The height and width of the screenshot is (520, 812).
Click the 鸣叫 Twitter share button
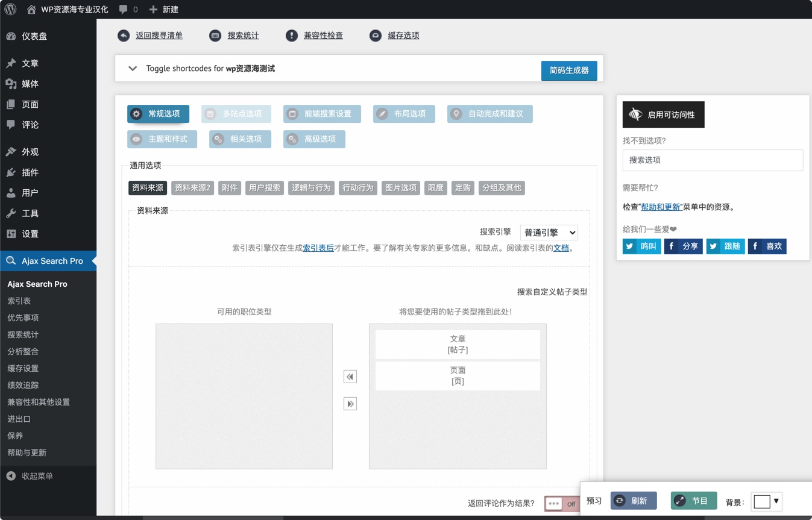point(642,246)
